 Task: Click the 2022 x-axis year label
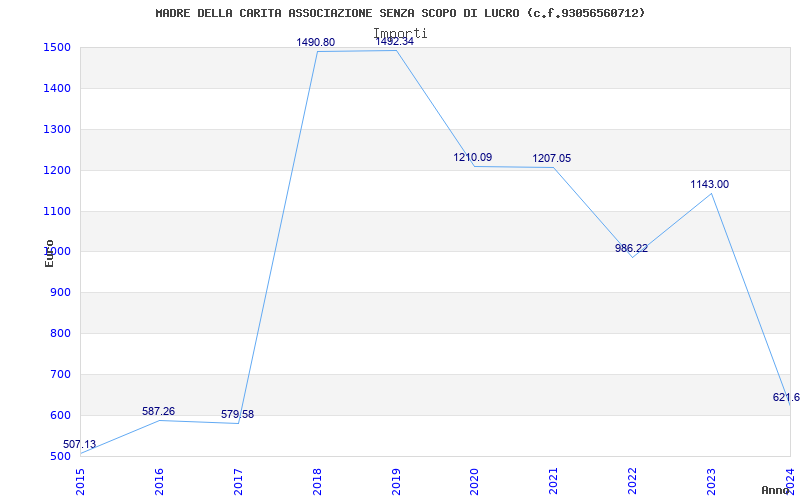pyautogui.click(x=633, y=482)
